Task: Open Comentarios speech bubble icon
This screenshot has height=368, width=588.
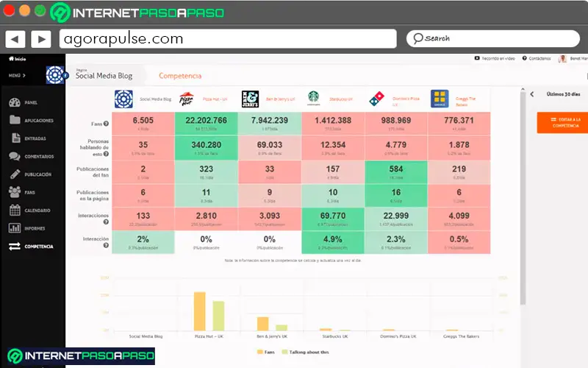Action: pyautogui.click(x=15, y=156)
